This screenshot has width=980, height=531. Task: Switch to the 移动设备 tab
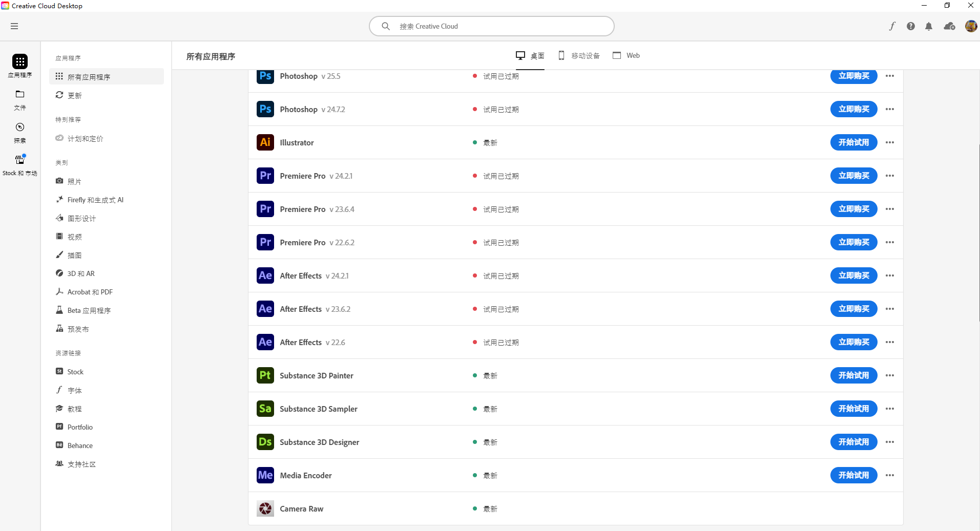point(579,55)
